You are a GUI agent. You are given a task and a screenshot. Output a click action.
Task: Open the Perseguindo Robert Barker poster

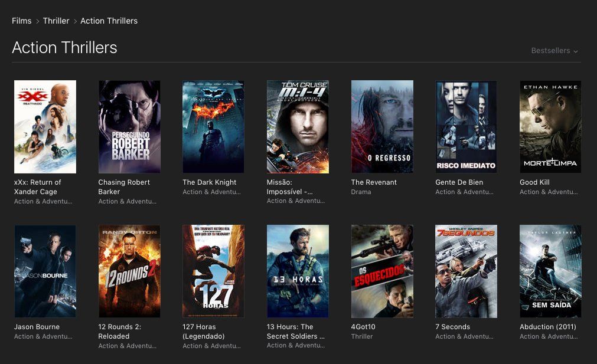(x=129, y=127)
